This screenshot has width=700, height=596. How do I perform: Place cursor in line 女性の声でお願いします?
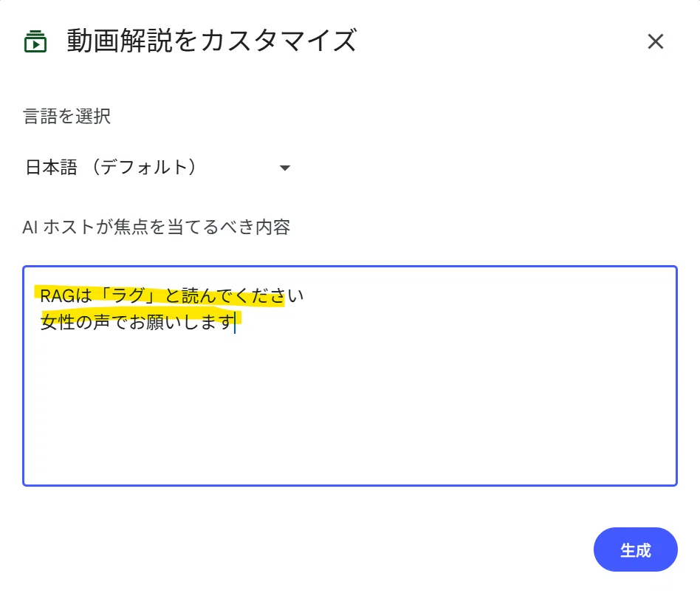coord(137,322)
